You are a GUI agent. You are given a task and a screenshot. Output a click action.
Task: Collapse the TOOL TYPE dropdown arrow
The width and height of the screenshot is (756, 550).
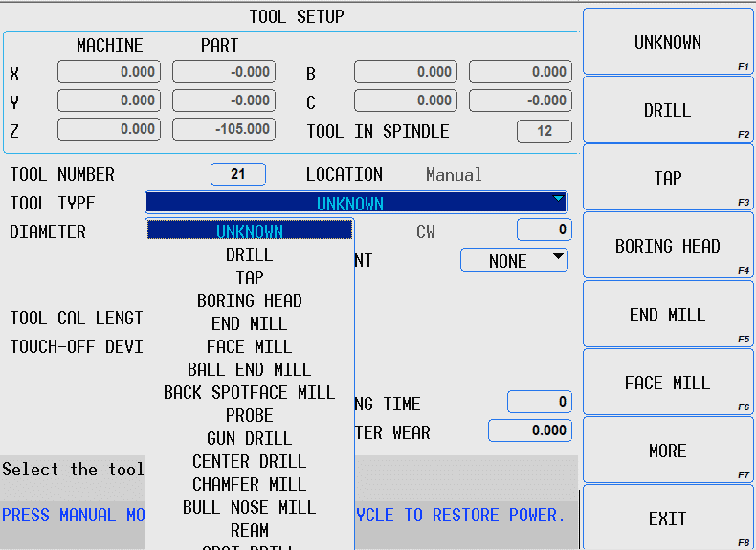(x=557, y=200)
